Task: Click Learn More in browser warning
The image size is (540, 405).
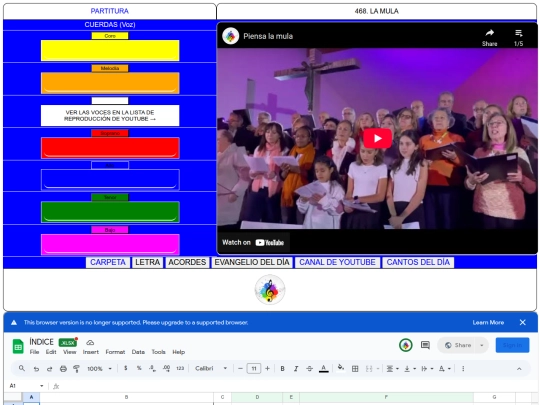Action: click(x=488, y=323)
